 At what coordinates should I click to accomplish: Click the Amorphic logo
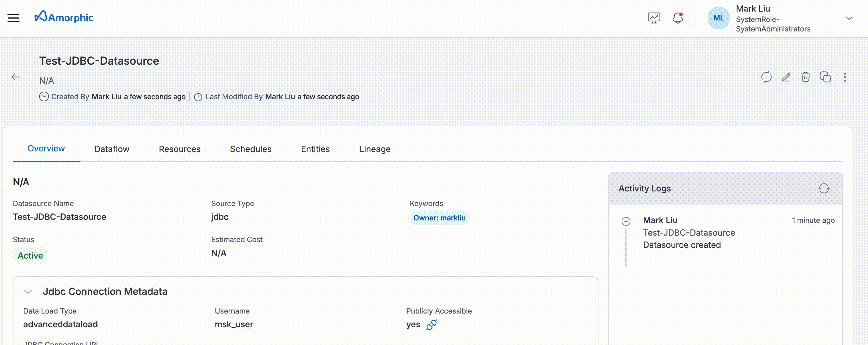coord(64,17)
